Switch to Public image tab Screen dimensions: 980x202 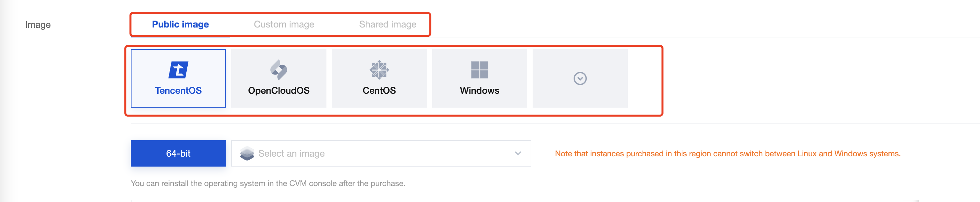pyautogui.click(x=180, y=25)
